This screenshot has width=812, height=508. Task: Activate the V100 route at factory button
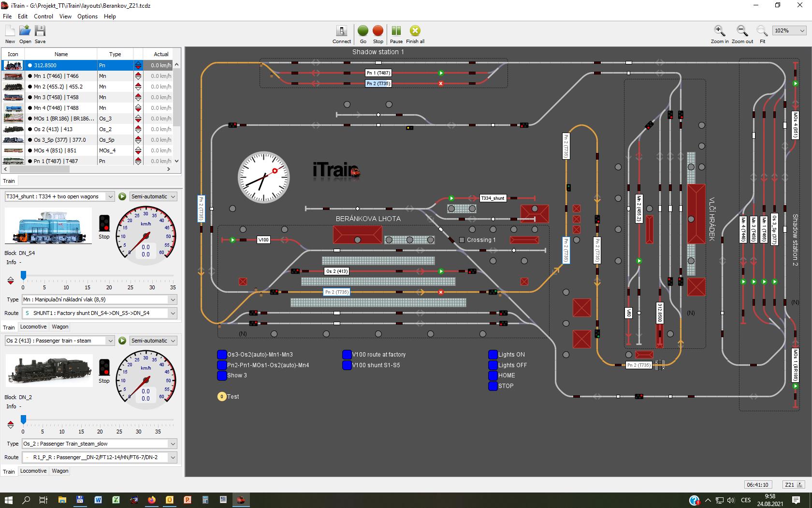(x=347, y=355)
